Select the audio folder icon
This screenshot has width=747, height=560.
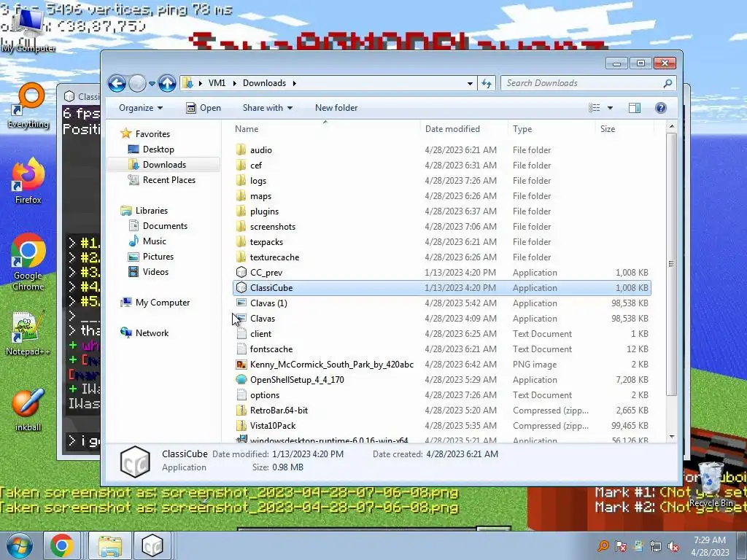(241, 150)
